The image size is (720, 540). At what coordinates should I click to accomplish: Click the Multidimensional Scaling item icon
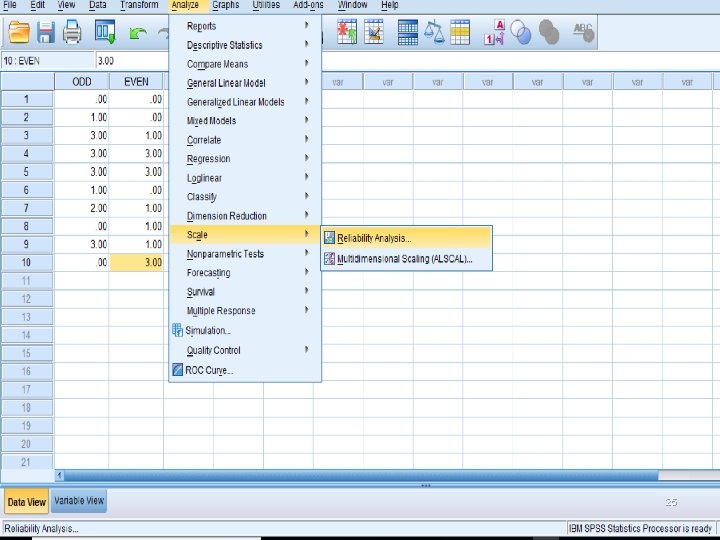click(x=329, y=259)
